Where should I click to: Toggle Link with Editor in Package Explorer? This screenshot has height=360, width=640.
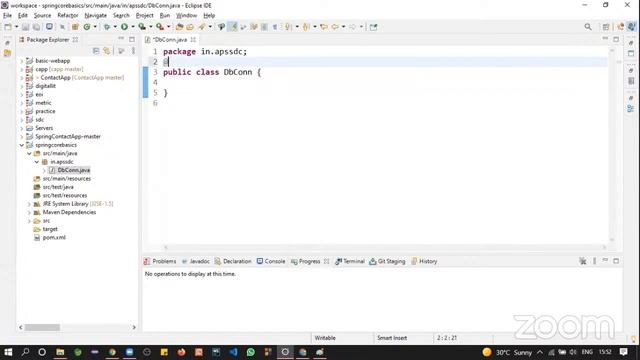tap(107, 51)
